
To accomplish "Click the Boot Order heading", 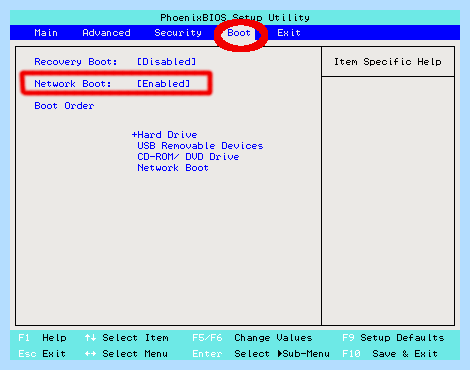I will [x=64, y=106].
